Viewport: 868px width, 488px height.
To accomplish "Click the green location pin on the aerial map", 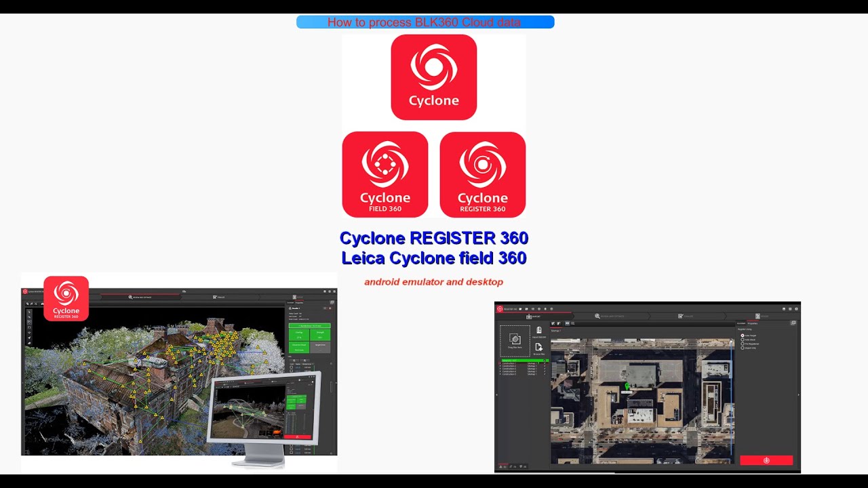I will pyautogui.click(x=627, y=386).
